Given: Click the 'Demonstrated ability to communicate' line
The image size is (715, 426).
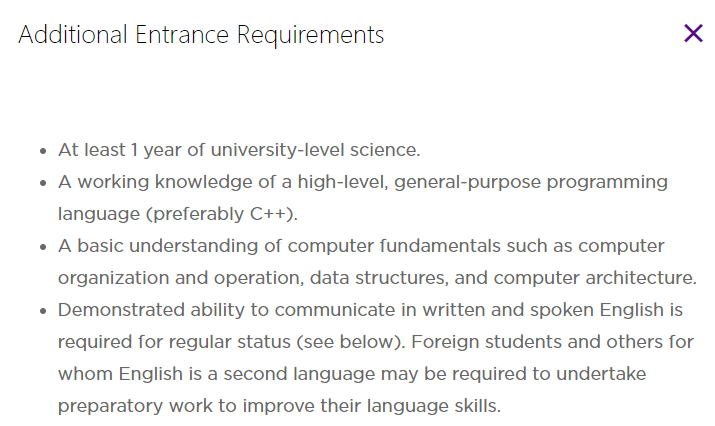Looking at the screenshot, I should 370,310.
